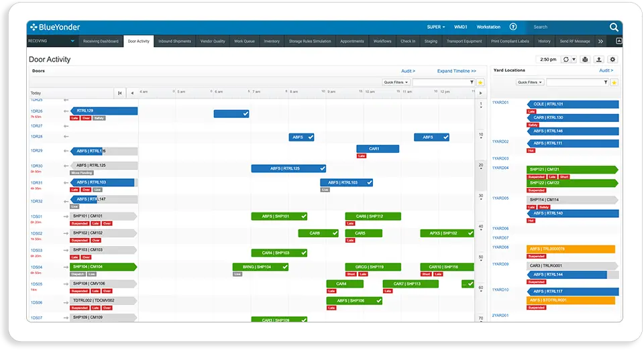Open the RECEIVING module dropdown
644x362 pixels.
(52, 41)
